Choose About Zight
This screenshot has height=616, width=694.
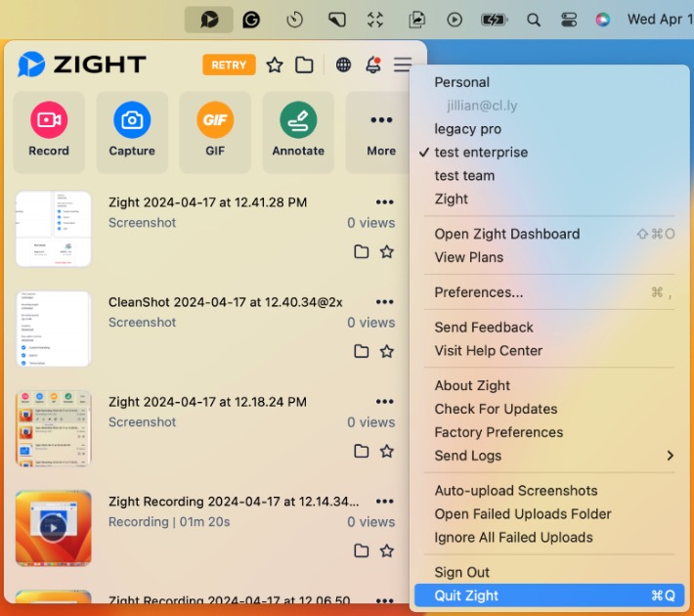click(549, 385)
